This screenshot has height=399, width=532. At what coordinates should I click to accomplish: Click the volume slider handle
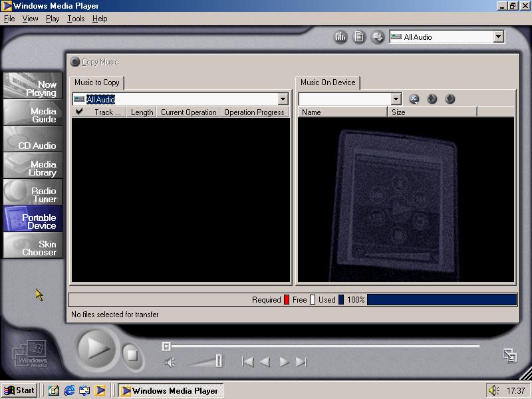point(219,361)
